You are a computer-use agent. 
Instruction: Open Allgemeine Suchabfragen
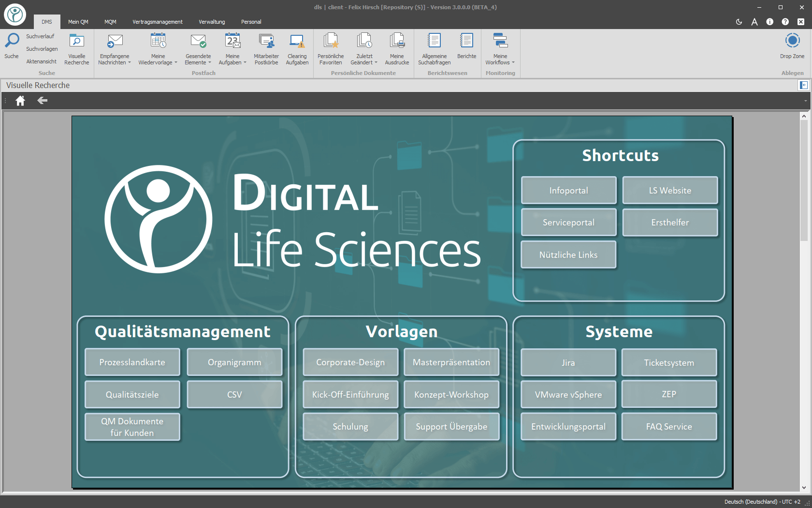click(435, 49)
